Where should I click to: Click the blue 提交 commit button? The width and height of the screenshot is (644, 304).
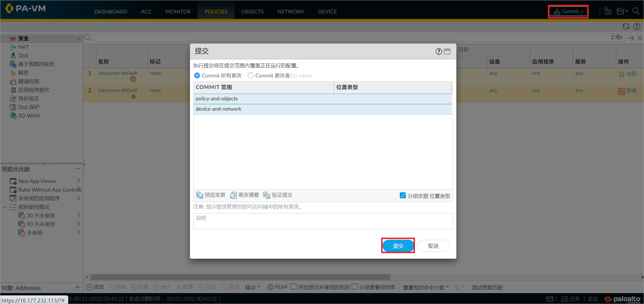pyautogui.click(x=398, y=246)
